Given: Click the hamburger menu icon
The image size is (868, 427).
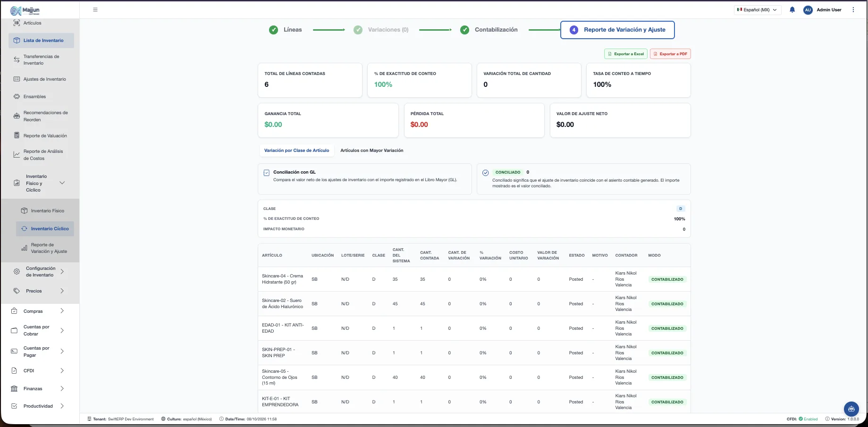Looking at the screenshot, I should (95, 9).
